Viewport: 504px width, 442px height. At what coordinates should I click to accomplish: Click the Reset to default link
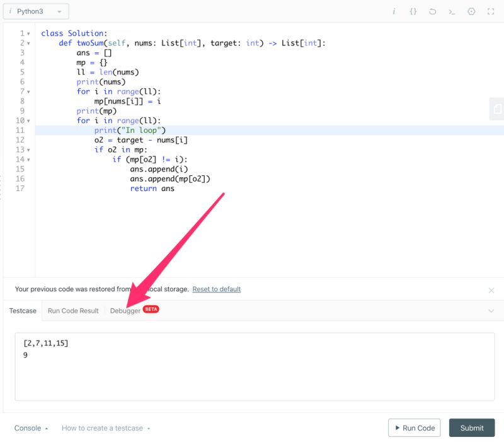pos(216,289)
